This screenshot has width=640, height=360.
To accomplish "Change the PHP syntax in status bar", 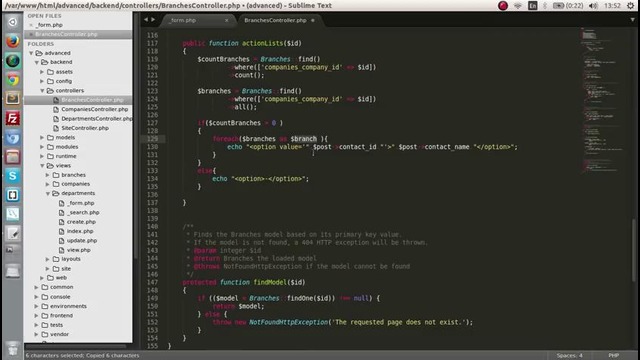I will [613, 356].
